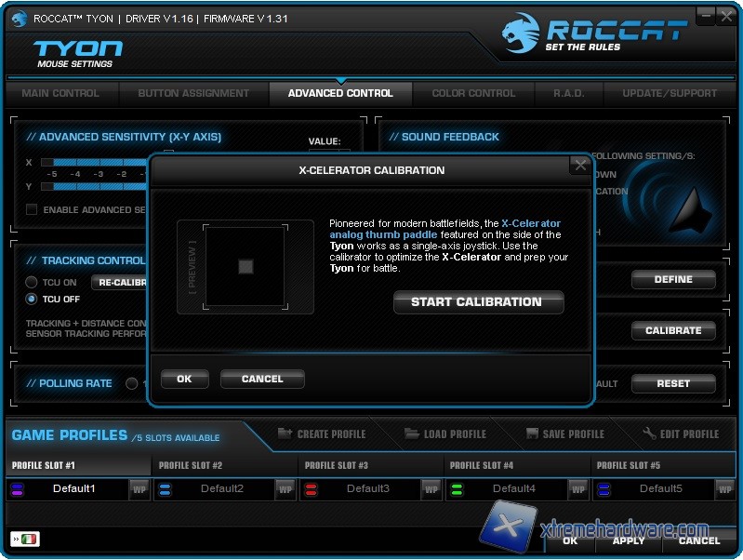The height and width of the screenshot is (560, 743).
Task: Click the joystick preview center square
Action: click(245, 267)
